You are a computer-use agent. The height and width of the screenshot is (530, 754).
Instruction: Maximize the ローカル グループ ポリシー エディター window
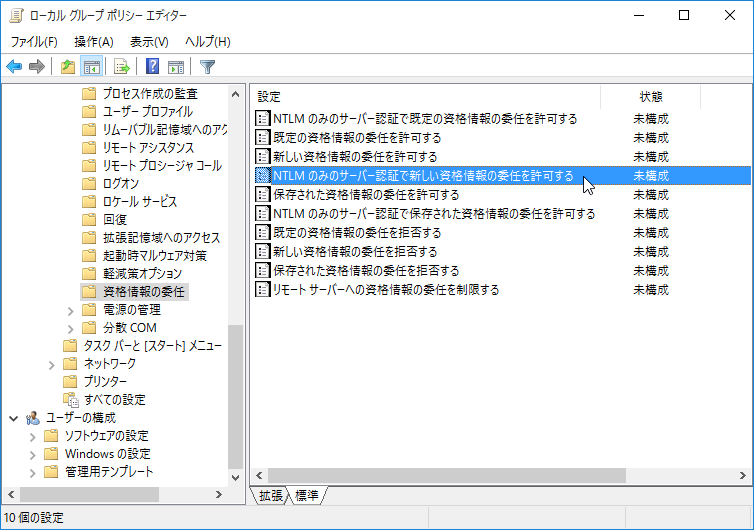[684, 15]
